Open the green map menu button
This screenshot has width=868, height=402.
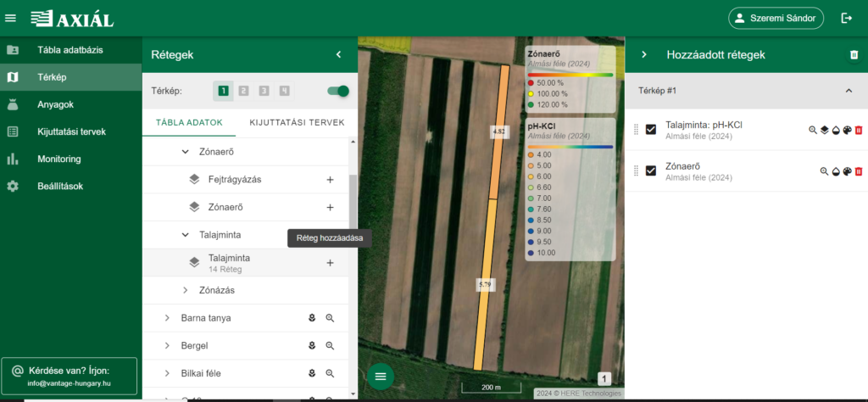pos(380,376)
